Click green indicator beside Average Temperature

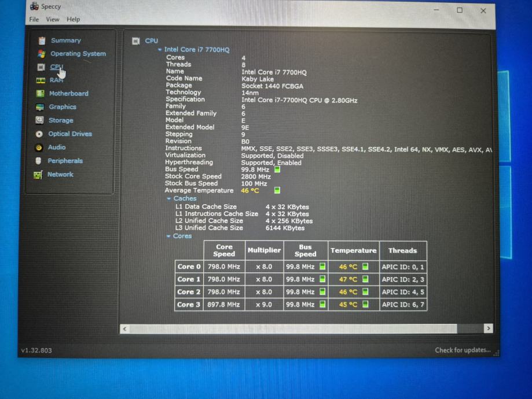tap(277, 190)
